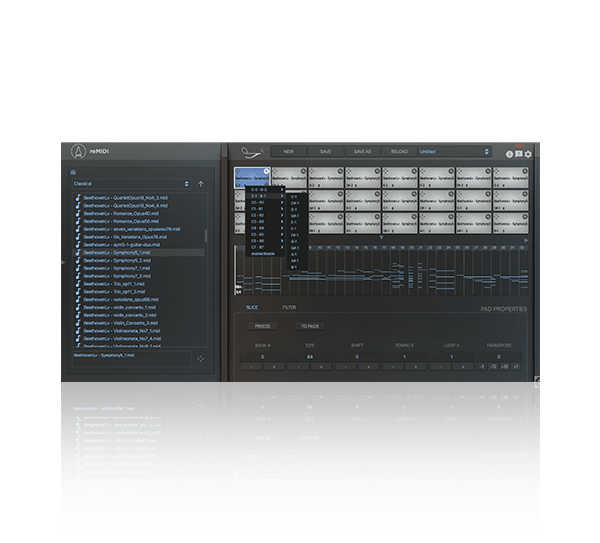Open the Classical folder dropdown

(x=130, y=184)
